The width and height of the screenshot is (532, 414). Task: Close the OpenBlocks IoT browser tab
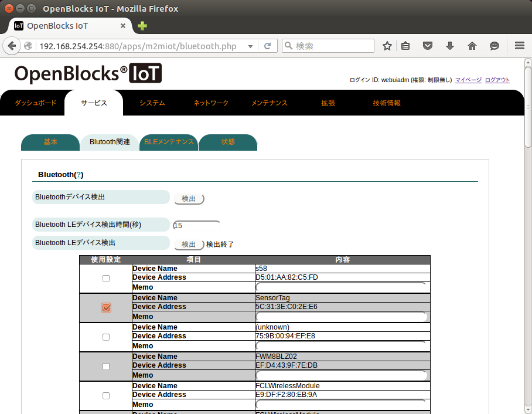(123, 26)
